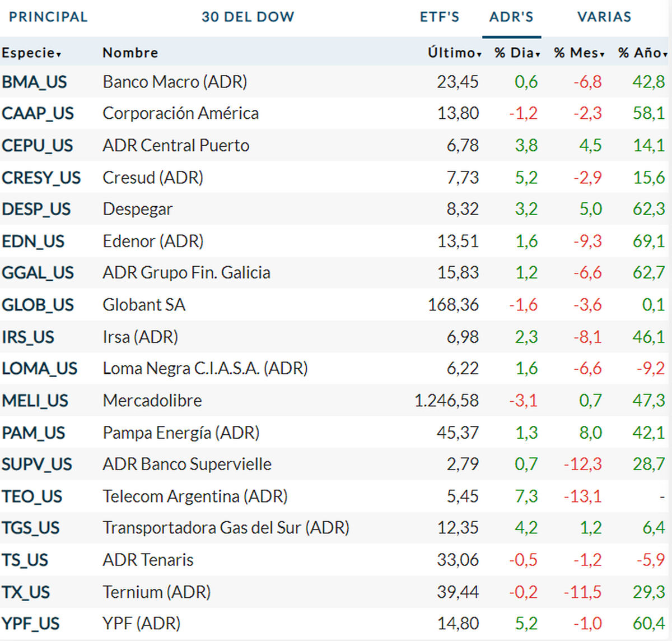The width and height of the screenshot is (672, 641).
Task: Sort by Especie column arrow
Action: (58, 54)
